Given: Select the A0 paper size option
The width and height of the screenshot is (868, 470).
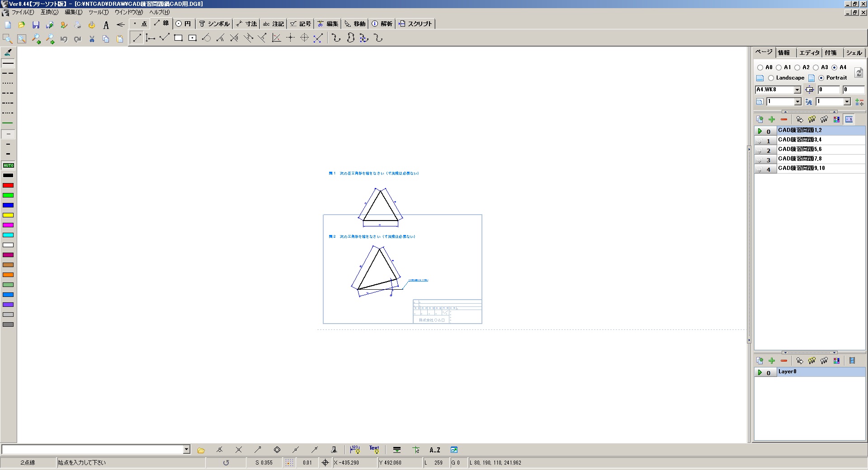Looking at the screenshot, I should click(x=760, y=67).
